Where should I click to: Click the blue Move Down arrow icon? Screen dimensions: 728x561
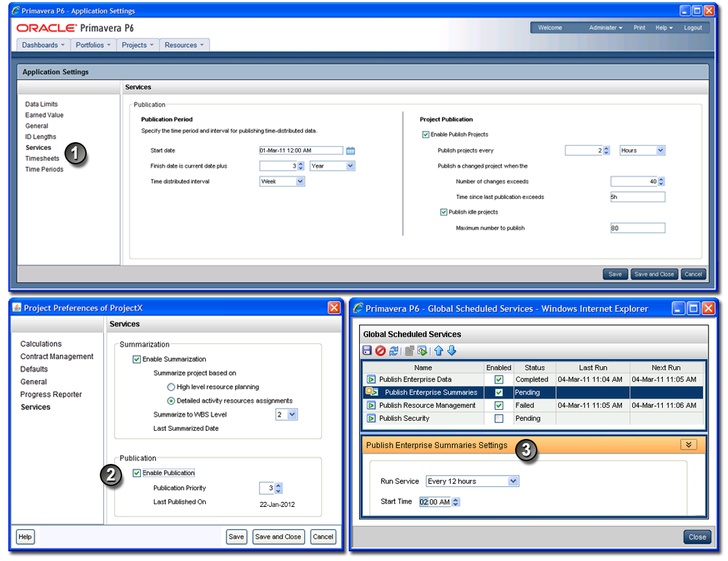click(451, 351)
